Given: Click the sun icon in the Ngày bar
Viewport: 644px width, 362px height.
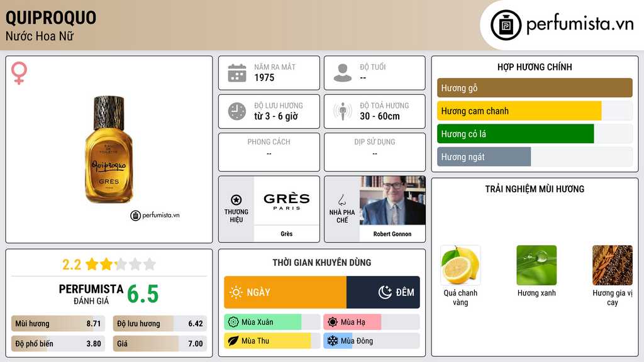Looking at the screenshot, I should [x=236, y=292].
